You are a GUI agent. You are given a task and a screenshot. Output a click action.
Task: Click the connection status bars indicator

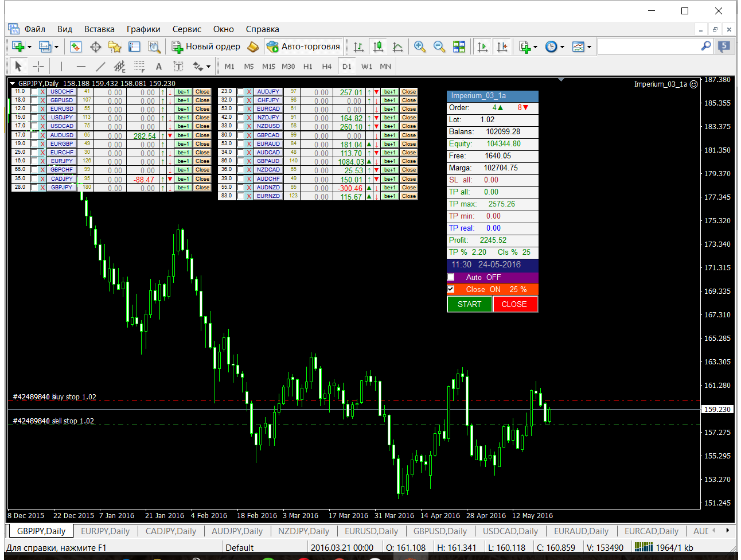(643, 547)
